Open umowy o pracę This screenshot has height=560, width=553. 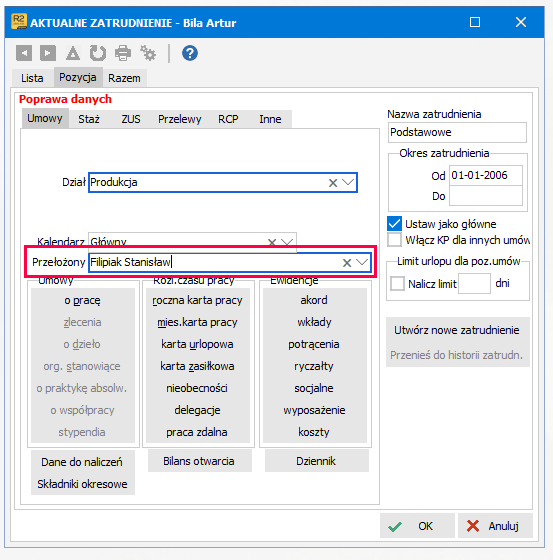82,300
